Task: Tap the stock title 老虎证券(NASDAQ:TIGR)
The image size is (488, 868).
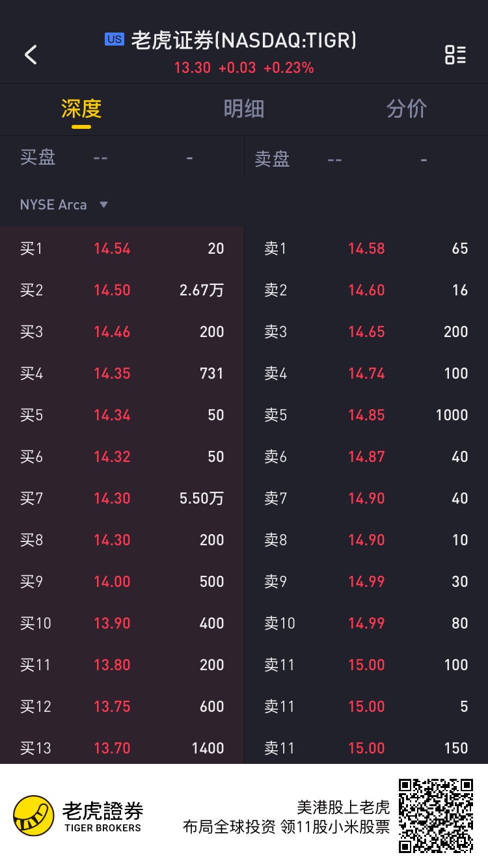Action: [244, 40]
